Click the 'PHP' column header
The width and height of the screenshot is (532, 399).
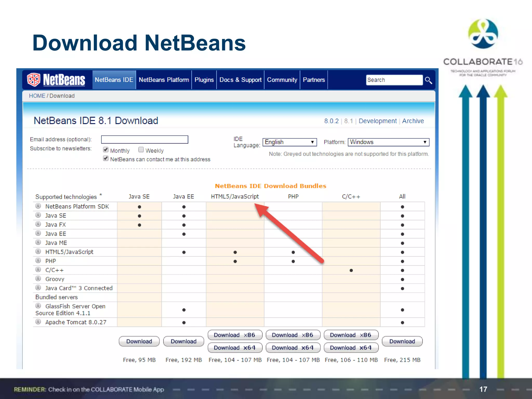pyautogui.click(x=293, y=197)
